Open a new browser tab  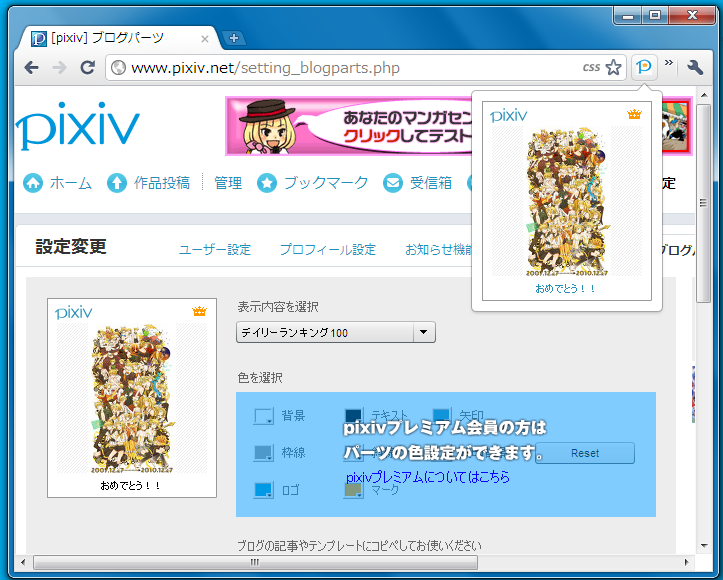(x=234, y=38)
